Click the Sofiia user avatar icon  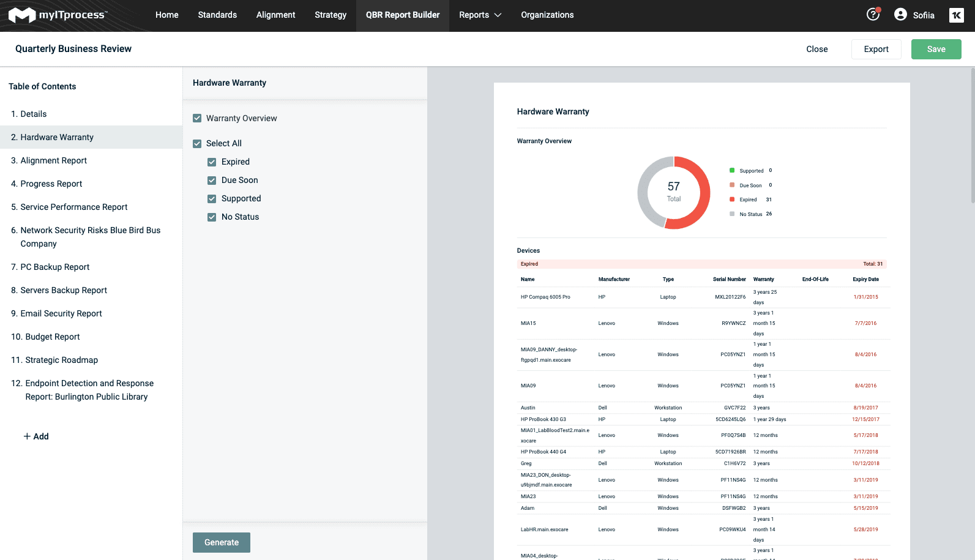[900, 15]
